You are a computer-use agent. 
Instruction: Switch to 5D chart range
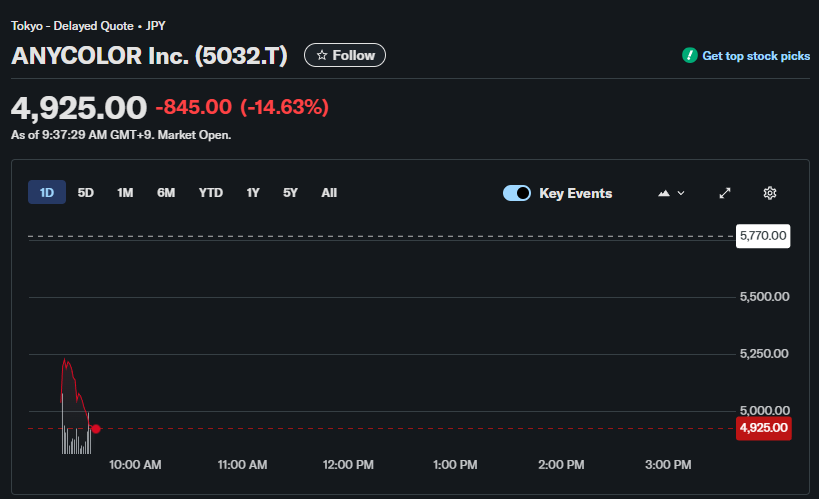(86, 193)
